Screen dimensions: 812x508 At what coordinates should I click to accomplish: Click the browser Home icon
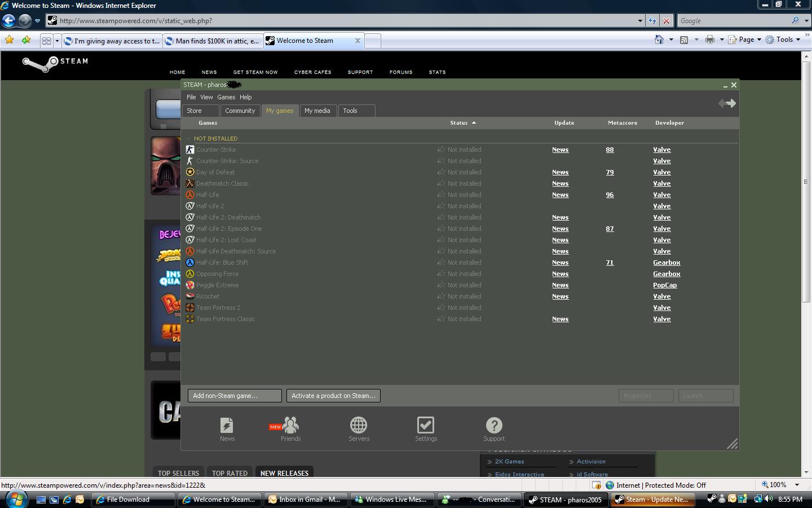(x=659, y=40)
